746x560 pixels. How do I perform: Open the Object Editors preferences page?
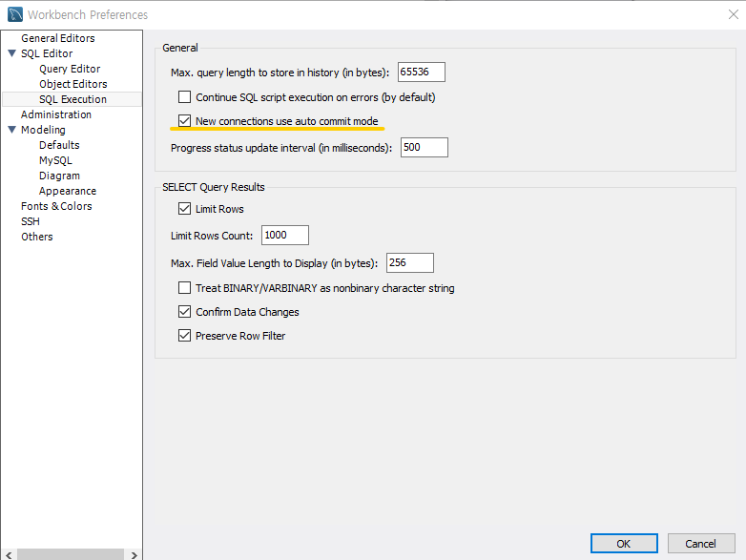pyautogui.click(x=73, y=84)
